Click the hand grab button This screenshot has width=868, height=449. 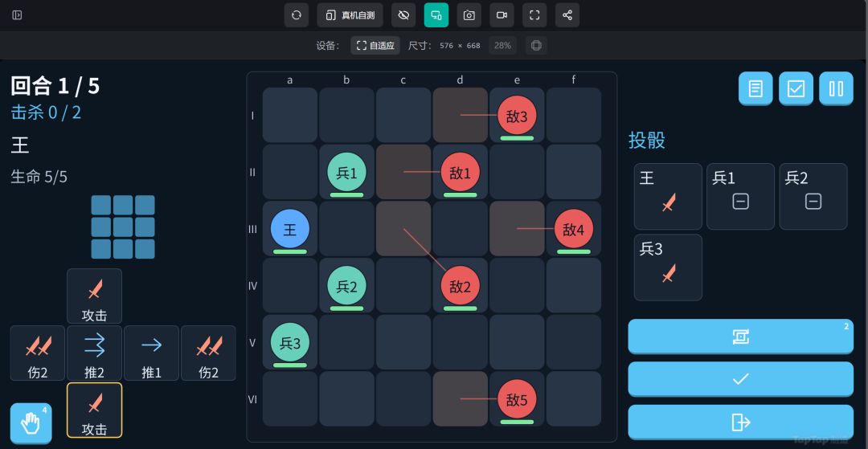(x=31, y=423)
